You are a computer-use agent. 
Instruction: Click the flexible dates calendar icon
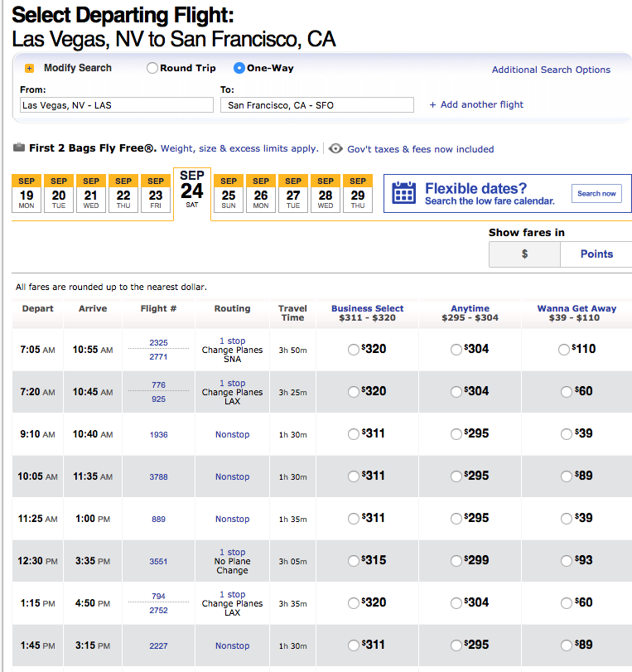point(403,193)
